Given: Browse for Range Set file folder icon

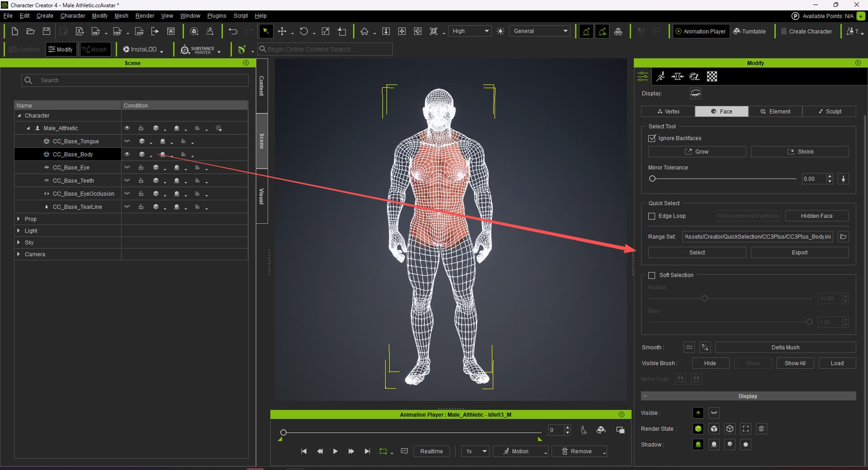Looking at the screenshot, I should click(x=843, y=236).
